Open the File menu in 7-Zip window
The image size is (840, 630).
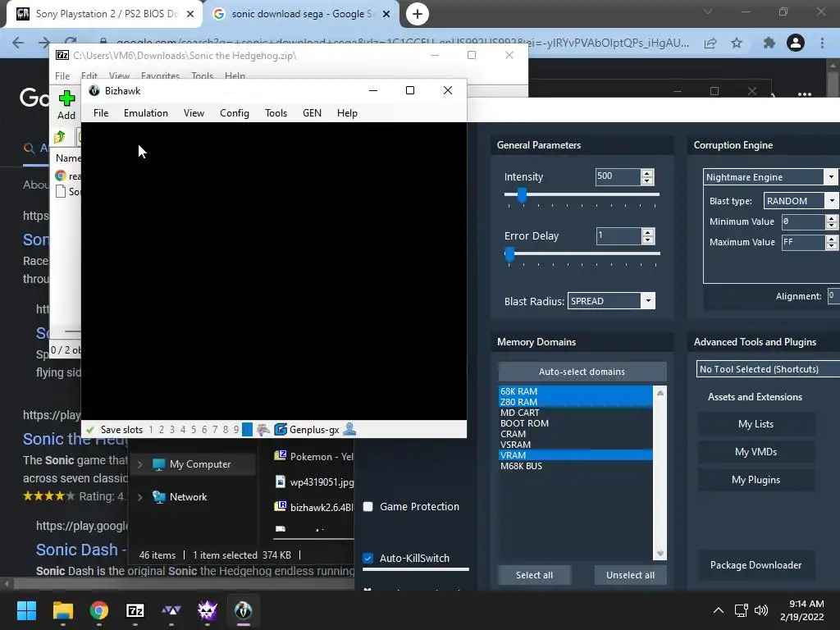(x=62, y=75)
